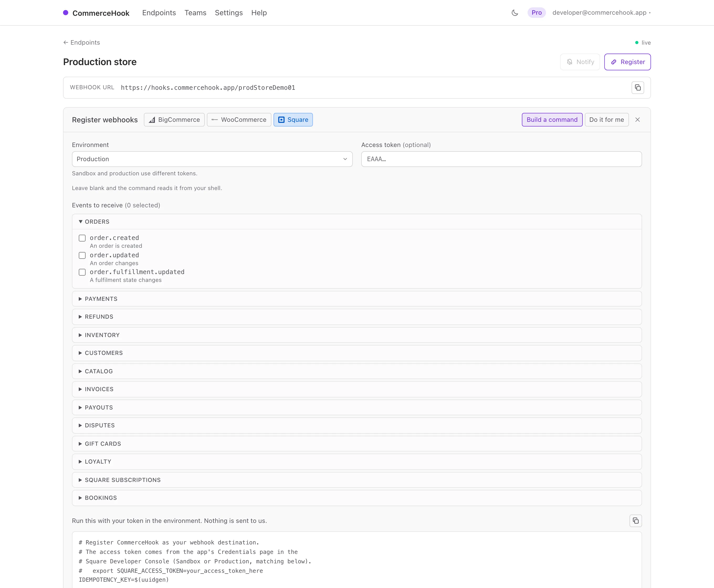Screen dimensions: 714x588
Task: Expand the BOOKINGS section
Action: 357,498
